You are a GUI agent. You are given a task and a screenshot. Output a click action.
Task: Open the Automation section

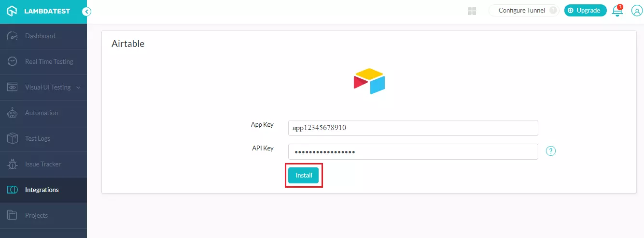point(43,113)
